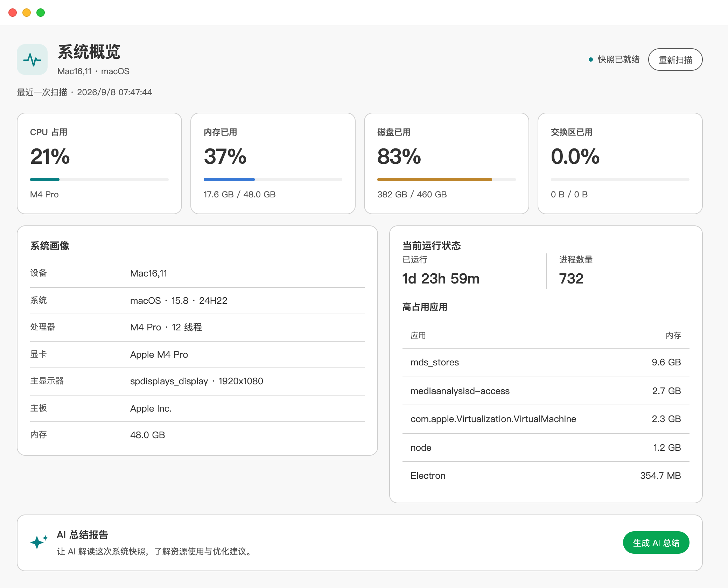The height and width of the screenshot is (588, 728).
Task: Click the 磁盘已用 card title
Action: (x=394, y=132)
